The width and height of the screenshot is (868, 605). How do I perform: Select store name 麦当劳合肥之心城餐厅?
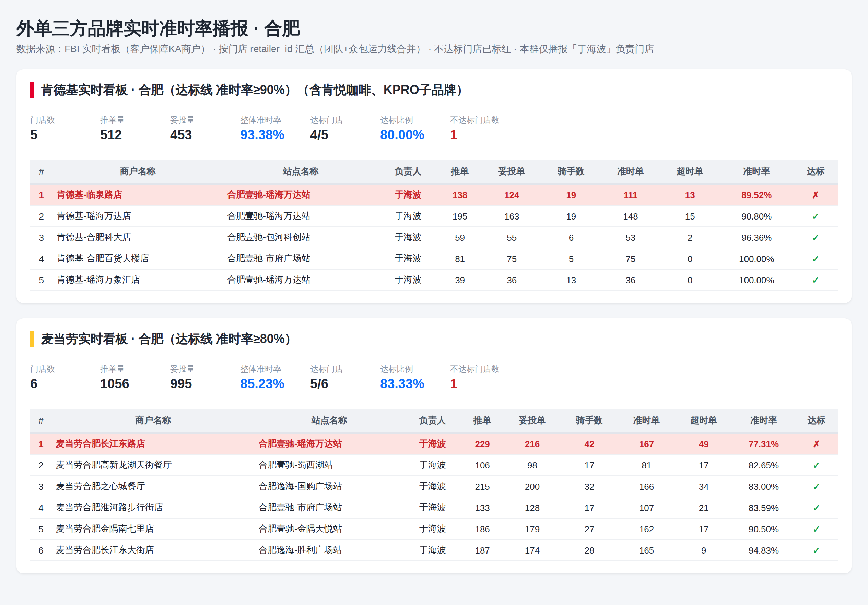point(100,486)
